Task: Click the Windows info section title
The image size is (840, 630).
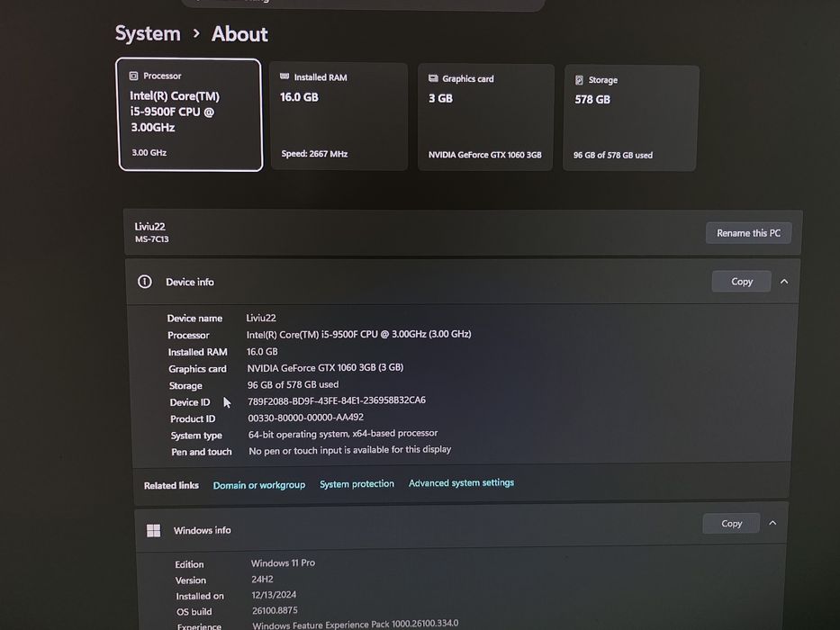Action: pyautogui.click(x=202, y=530)
